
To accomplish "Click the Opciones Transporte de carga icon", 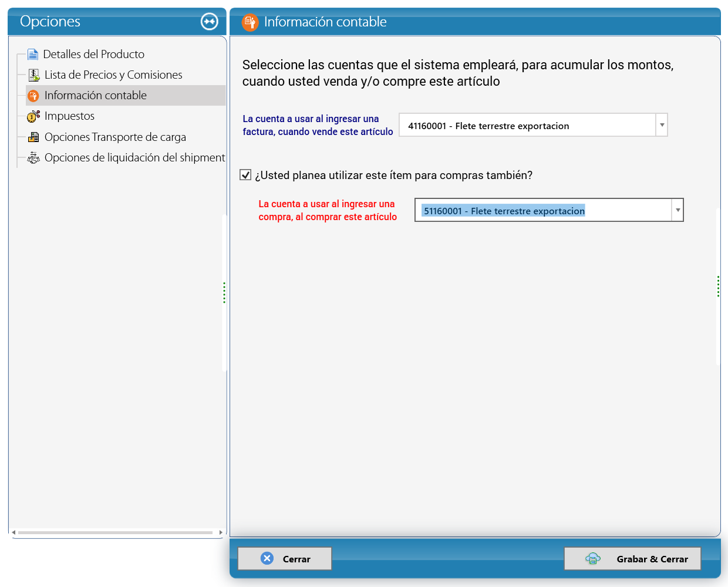I will [x=34, y=137].
